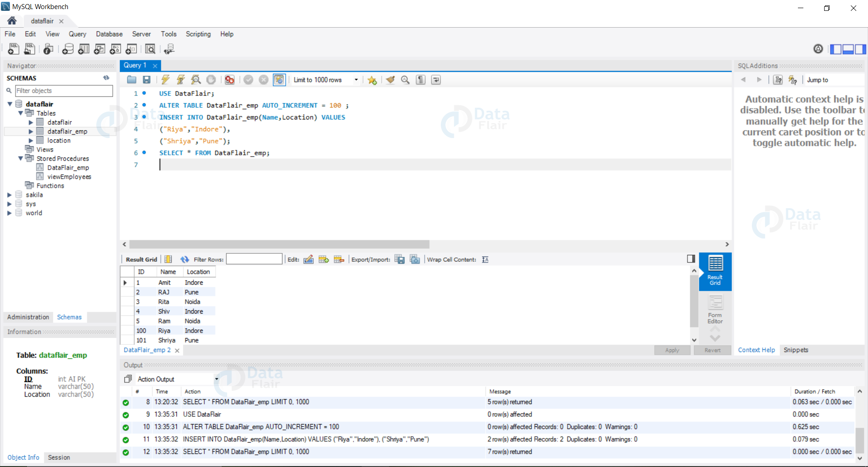Refresh the schemas list

[x=106, y=78]
